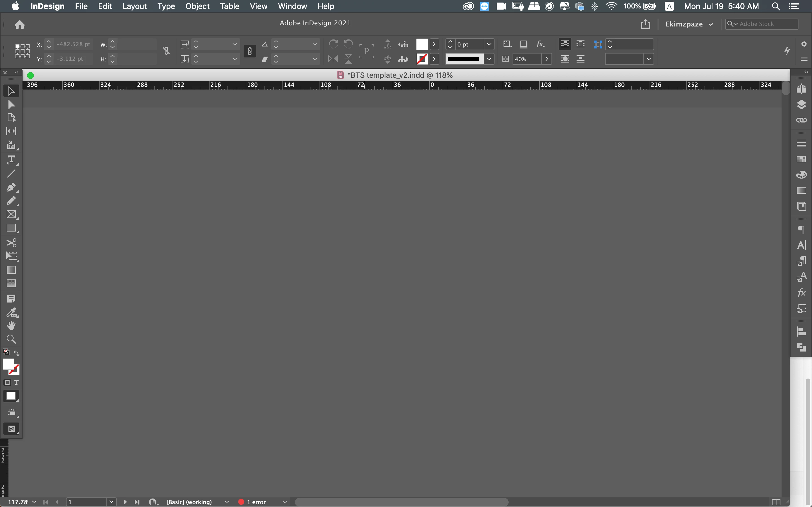Activate the Zoom tool
Image resolution: width=812 pixels, height=507 pixels.
coord(11,339)
